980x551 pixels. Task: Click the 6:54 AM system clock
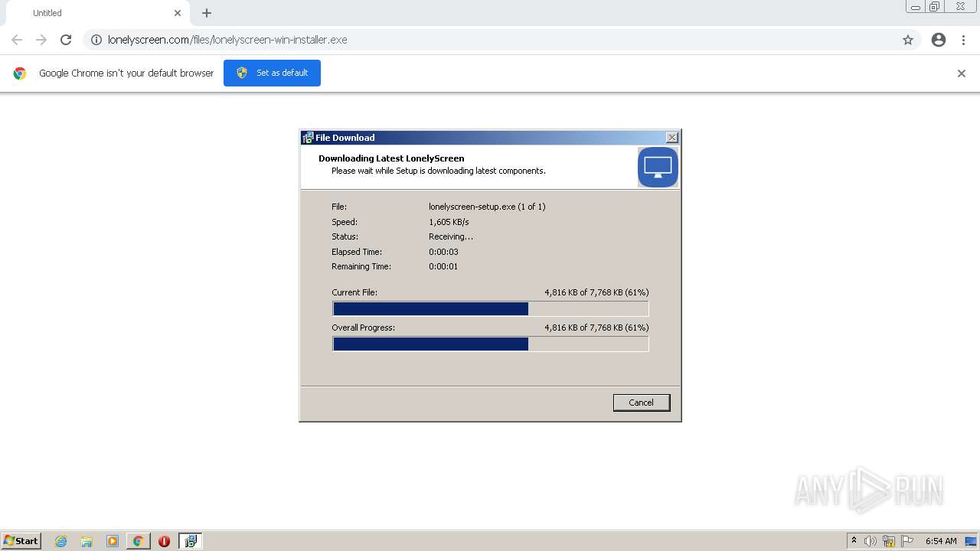click(941, 541)
